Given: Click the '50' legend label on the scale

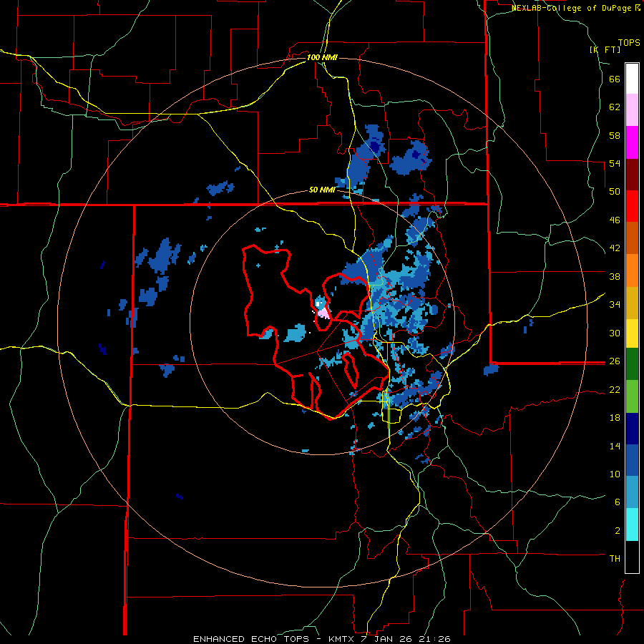Looking at the screenshot, I should (615, 192).
